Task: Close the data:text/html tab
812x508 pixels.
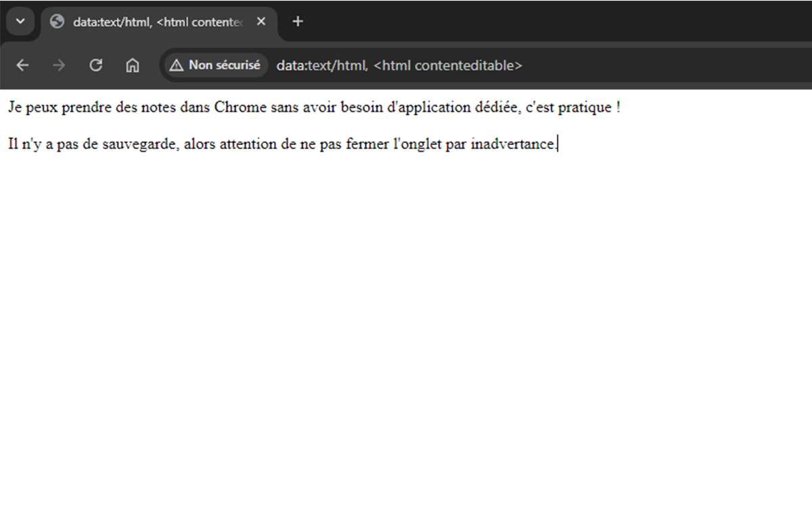Action: 261,22
